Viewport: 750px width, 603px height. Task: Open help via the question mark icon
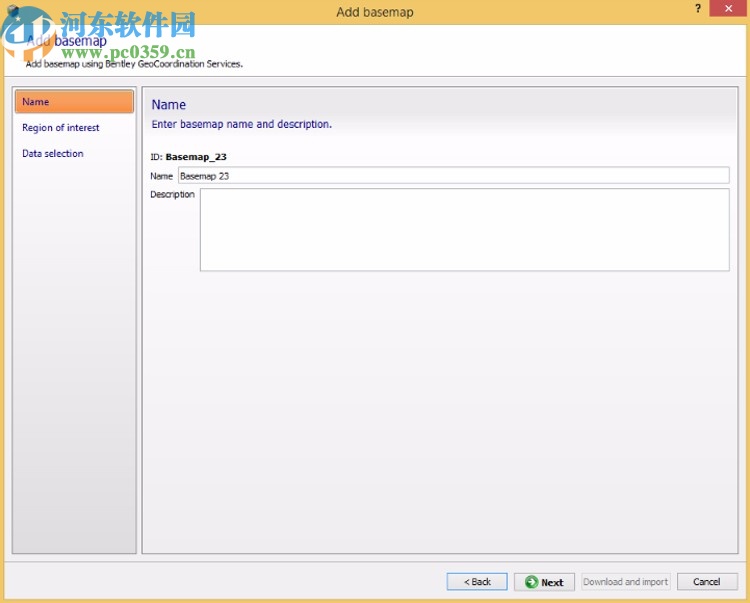click(x=698, y=8)
